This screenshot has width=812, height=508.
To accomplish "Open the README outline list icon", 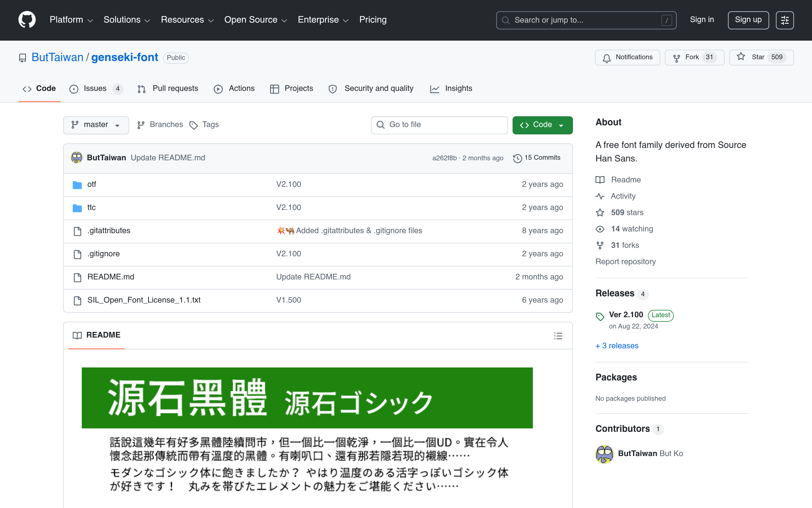I will (558, 336).
